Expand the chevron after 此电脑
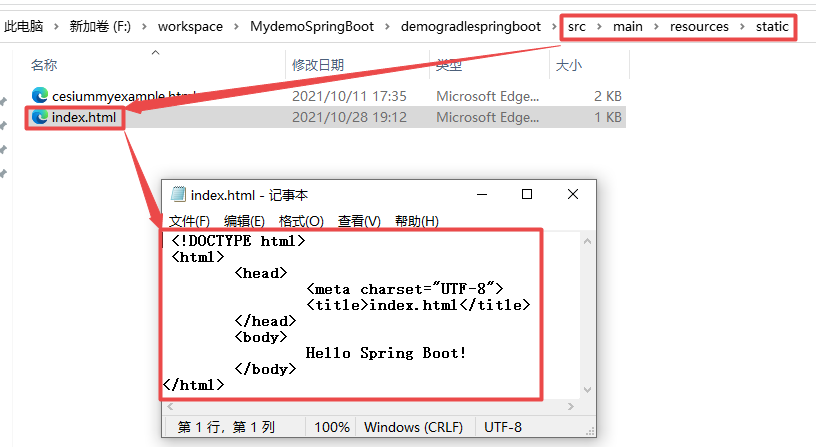 coord(56,27)
